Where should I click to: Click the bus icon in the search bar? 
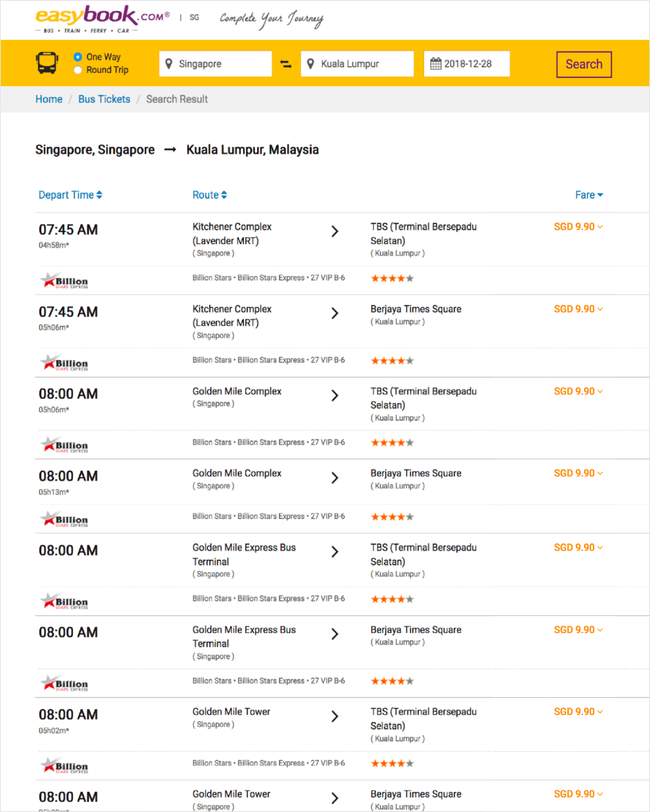[47, 63]
